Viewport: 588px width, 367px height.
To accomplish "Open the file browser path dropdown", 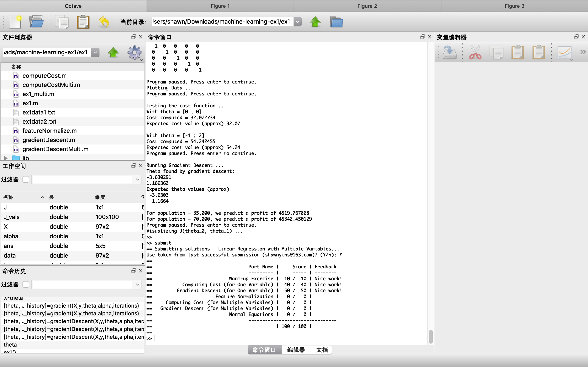I will [x=96, y=52].
